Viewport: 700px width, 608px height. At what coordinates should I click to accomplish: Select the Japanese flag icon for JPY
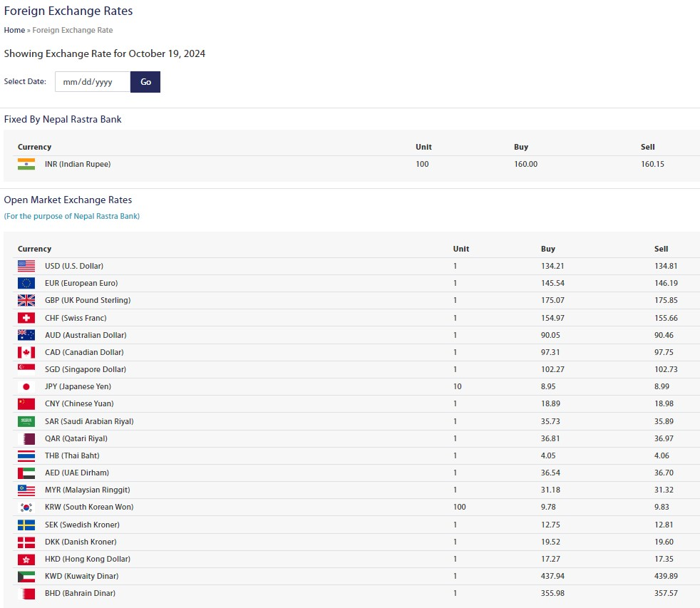[26, 386]
